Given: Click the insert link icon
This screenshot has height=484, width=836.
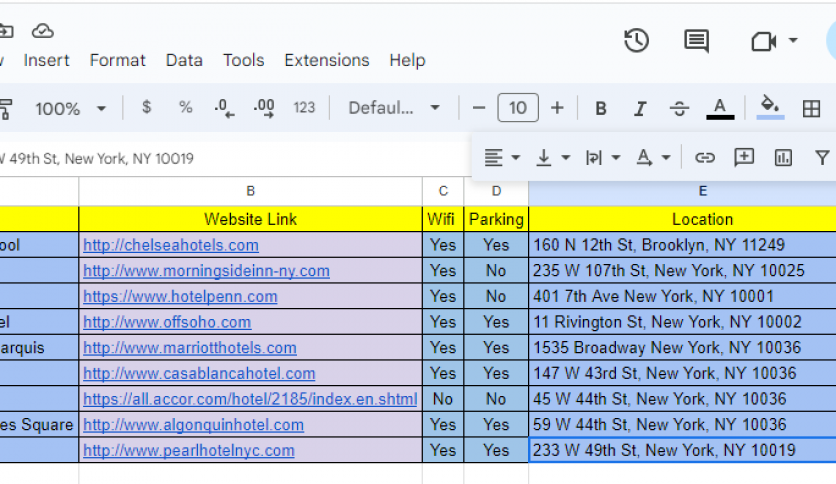Looking at the screenshot, I should point(704,157).
